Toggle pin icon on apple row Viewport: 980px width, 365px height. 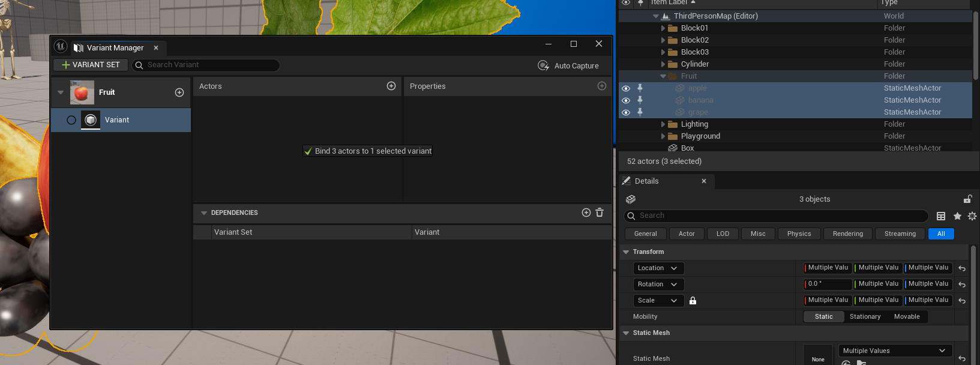pos(640,88)
